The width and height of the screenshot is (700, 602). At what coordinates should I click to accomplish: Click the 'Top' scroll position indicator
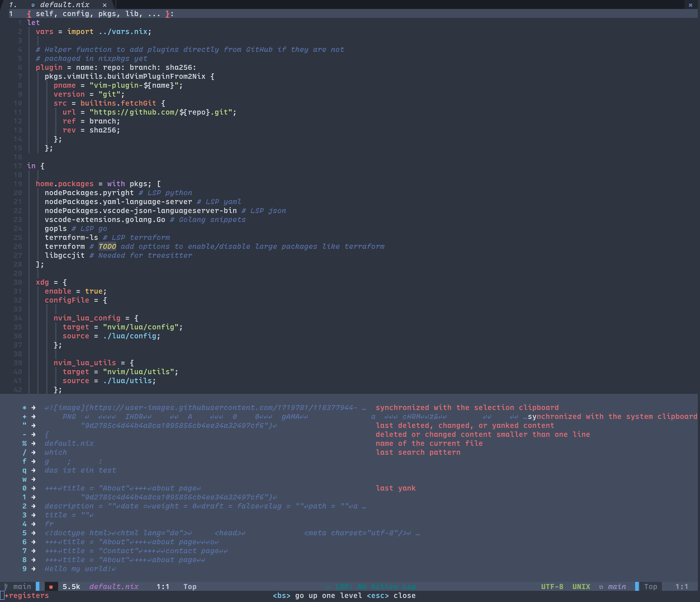point(190,586)
